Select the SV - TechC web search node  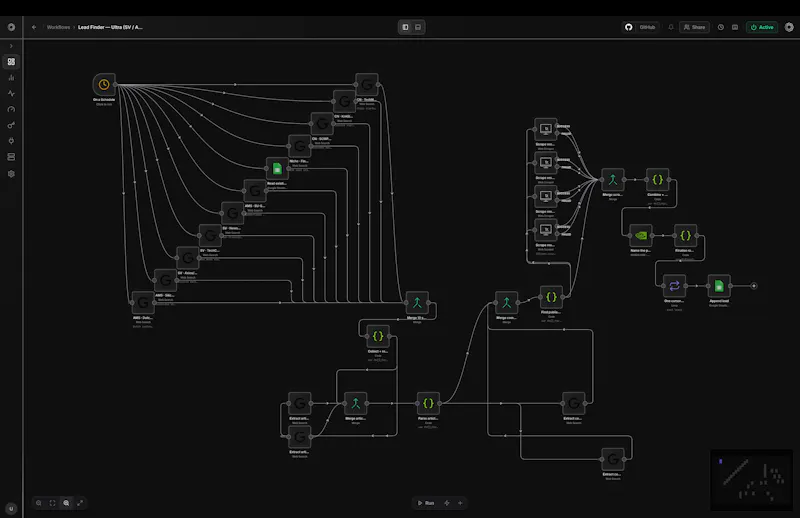(x=210, y=236)
